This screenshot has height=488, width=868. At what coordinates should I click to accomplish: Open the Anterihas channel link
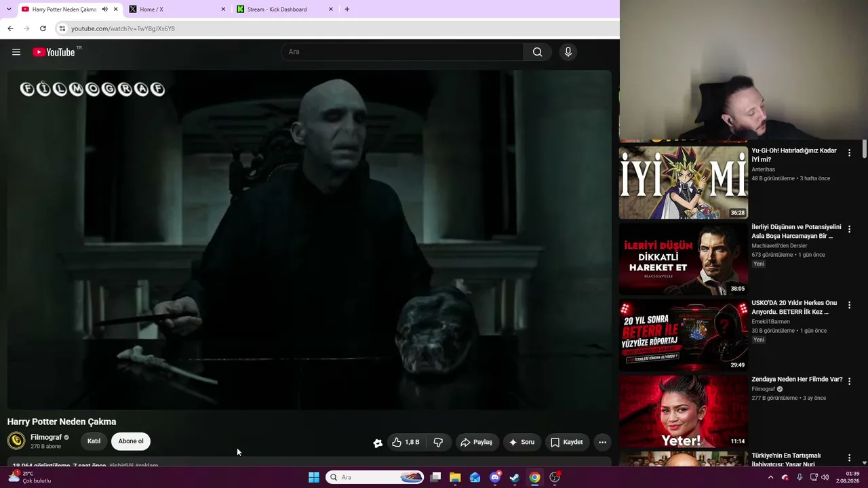(763, 169)
